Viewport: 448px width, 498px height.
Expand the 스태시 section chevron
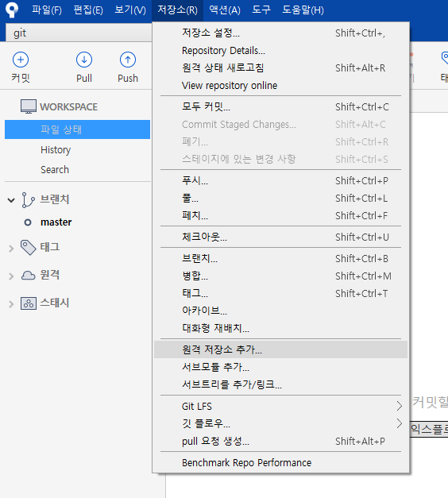11,304
